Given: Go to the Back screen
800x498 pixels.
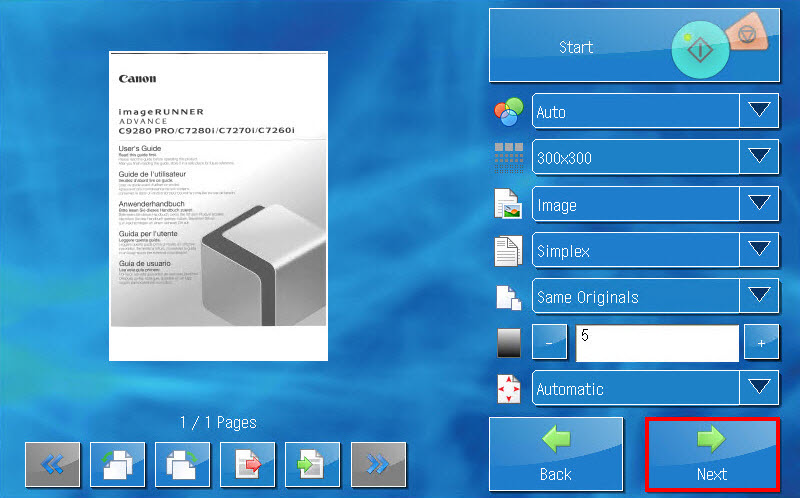Looking at the screenshot, I should 555,454.
